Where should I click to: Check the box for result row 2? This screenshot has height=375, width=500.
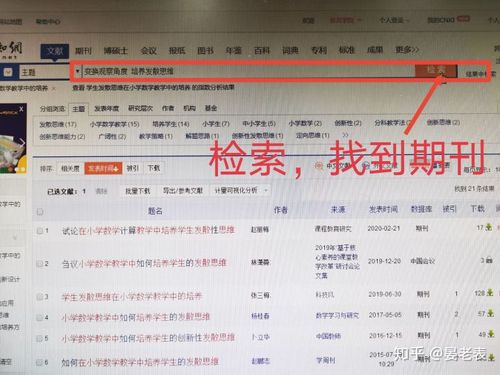pyautogui.click(x=39, y=264)
